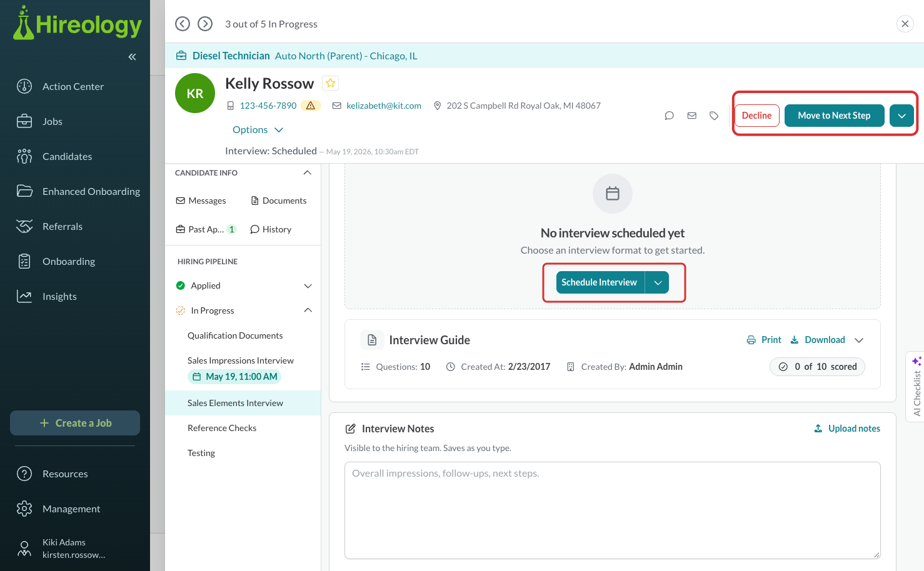Viewport: 924px width, 571px height.
Task: Go to next candidate arrow
Action: 205,24
